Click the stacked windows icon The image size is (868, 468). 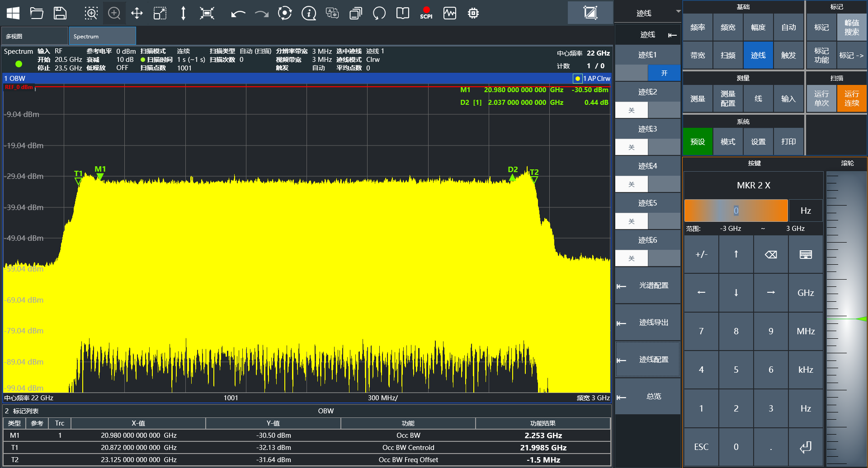coord(356,13)
